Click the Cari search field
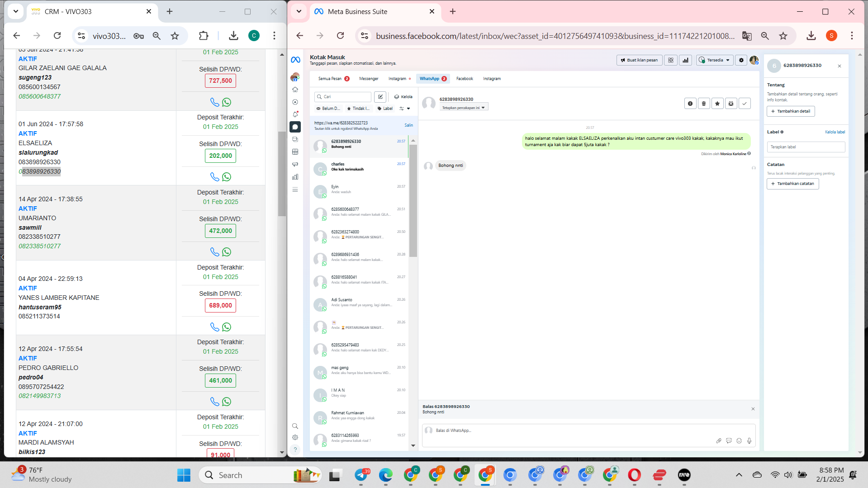868x488 pixels. tap(343, 97)
